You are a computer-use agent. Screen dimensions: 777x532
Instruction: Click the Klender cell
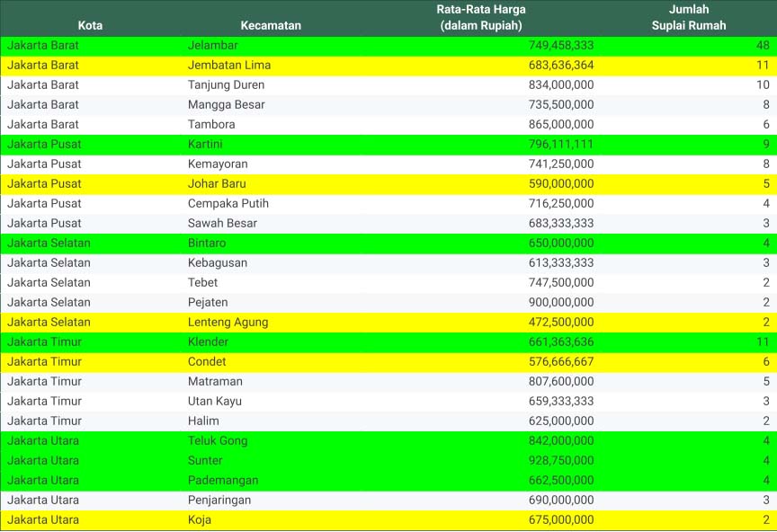coord(209,341)
